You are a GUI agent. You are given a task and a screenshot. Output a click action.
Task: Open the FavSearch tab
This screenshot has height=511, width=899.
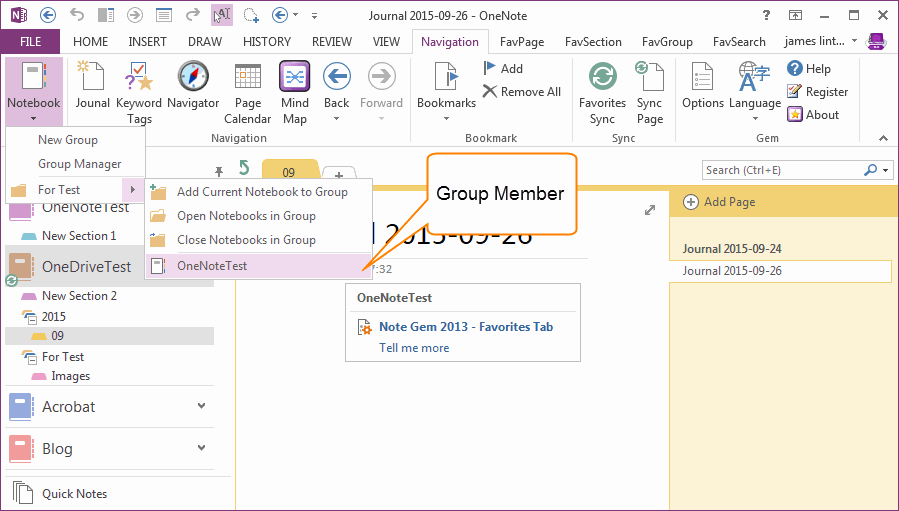point(739,42)
